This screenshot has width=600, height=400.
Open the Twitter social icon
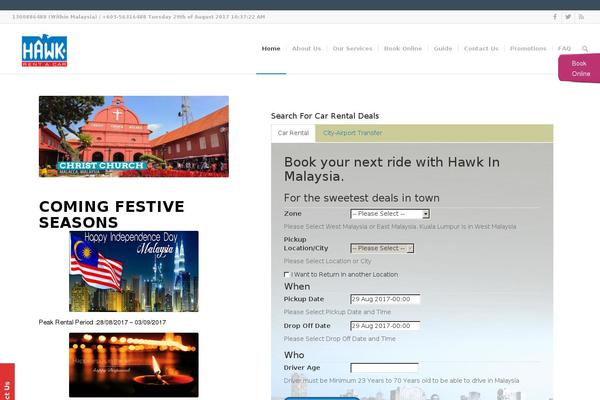568,17
